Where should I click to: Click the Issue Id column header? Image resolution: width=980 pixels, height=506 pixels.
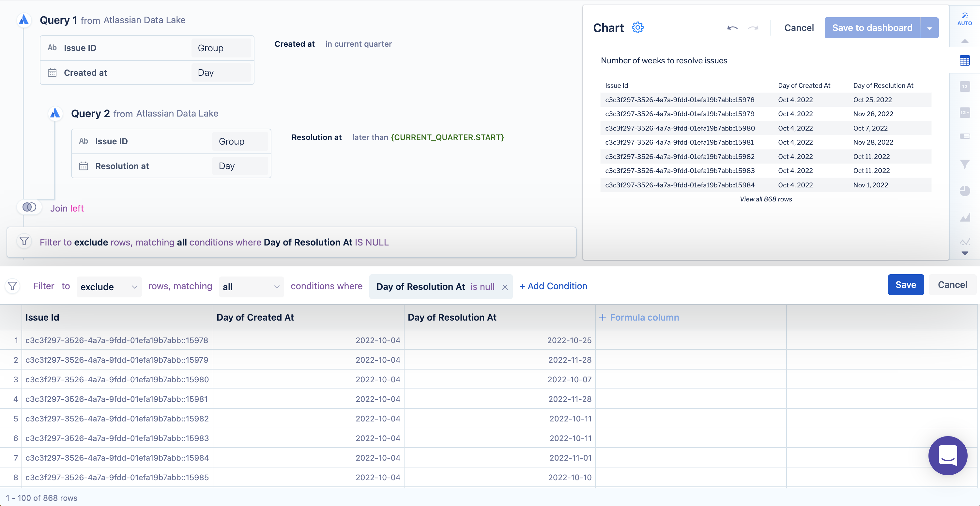point(42,317)
